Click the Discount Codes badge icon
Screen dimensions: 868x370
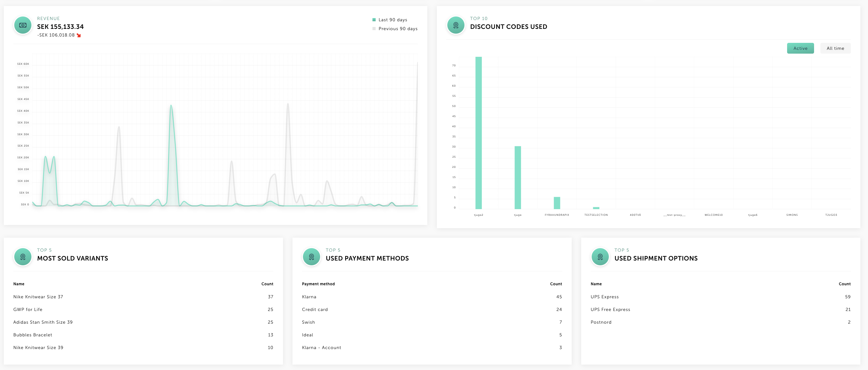pyautogui.click(x=456, y=25)
